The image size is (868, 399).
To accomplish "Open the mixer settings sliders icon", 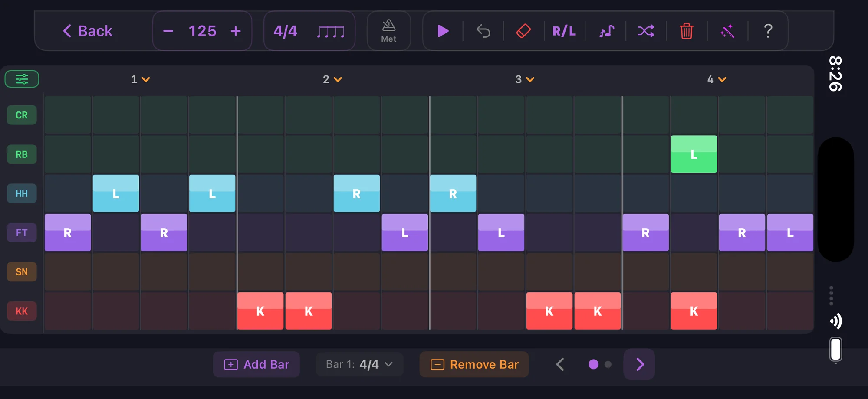I will point(22,79).
